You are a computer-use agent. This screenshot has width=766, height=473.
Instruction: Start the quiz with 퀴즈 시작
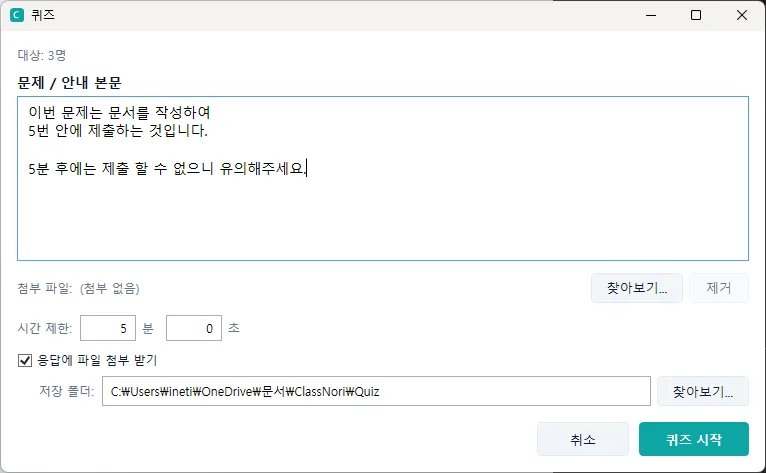click(x=694, y=439)
